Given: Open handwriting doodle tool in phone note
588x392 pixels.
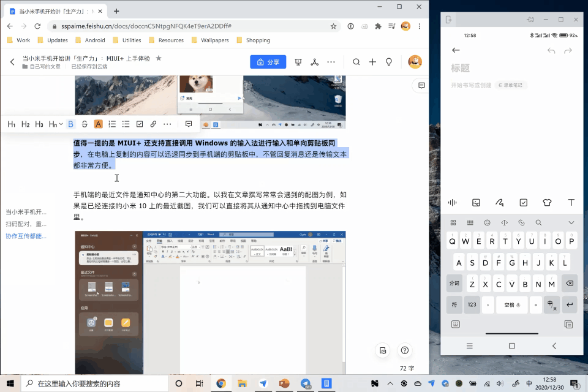Looking at the screenshot, I should [x=500, y=203].
